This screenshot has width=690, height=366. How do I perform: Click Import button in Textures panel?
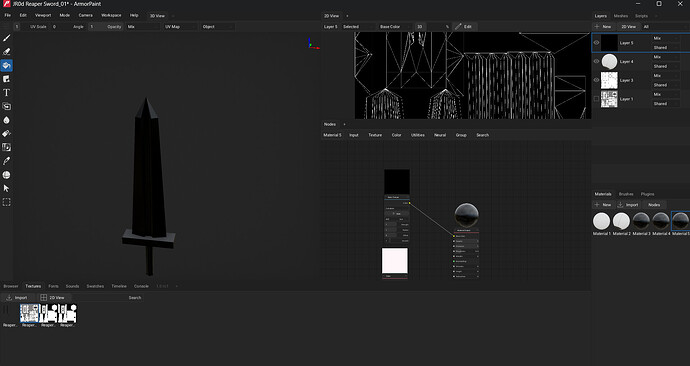point(17,298)
